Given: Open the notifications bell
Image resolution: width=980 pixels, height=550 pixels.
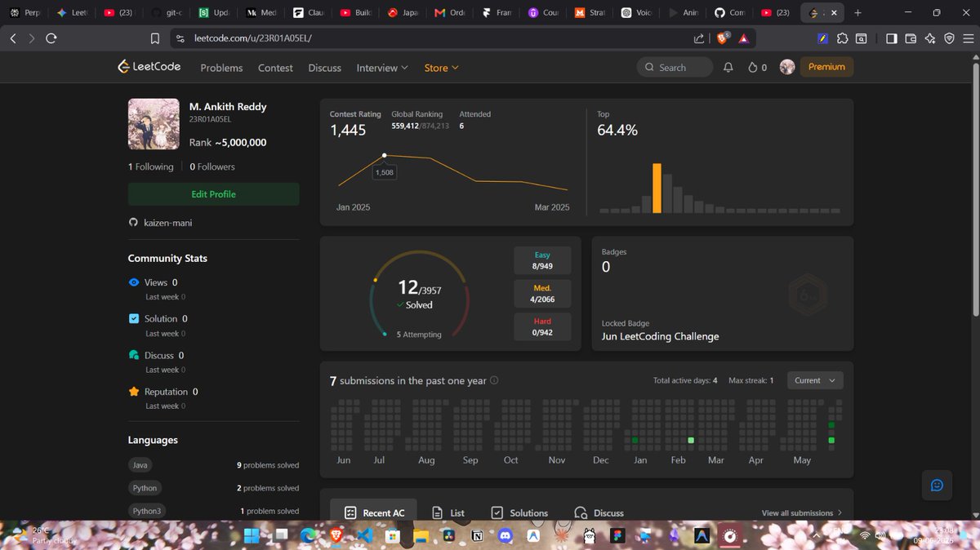Looking at the screenshot, I should coord(728,68).
